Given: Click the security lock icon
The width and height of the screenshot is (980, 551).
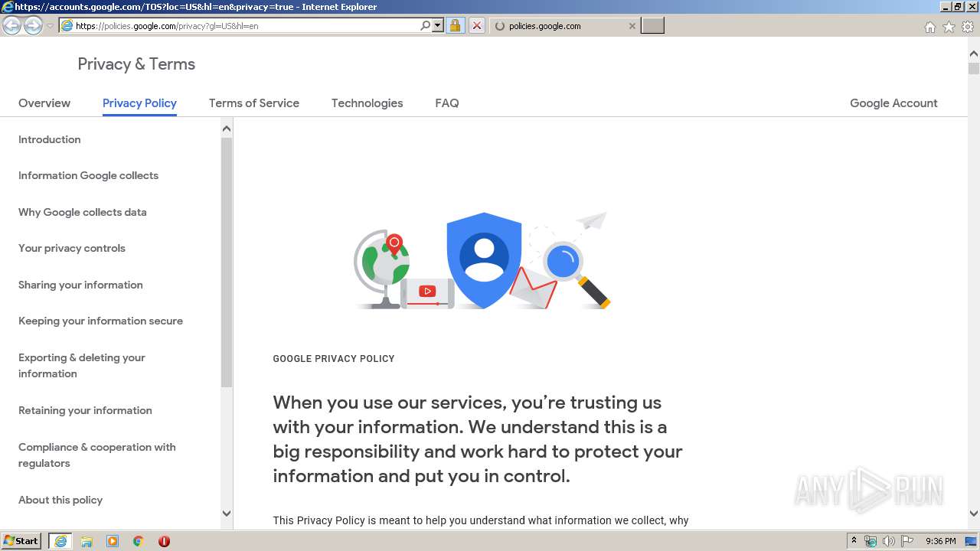Looking at the screenshot, I should (455, 25).
